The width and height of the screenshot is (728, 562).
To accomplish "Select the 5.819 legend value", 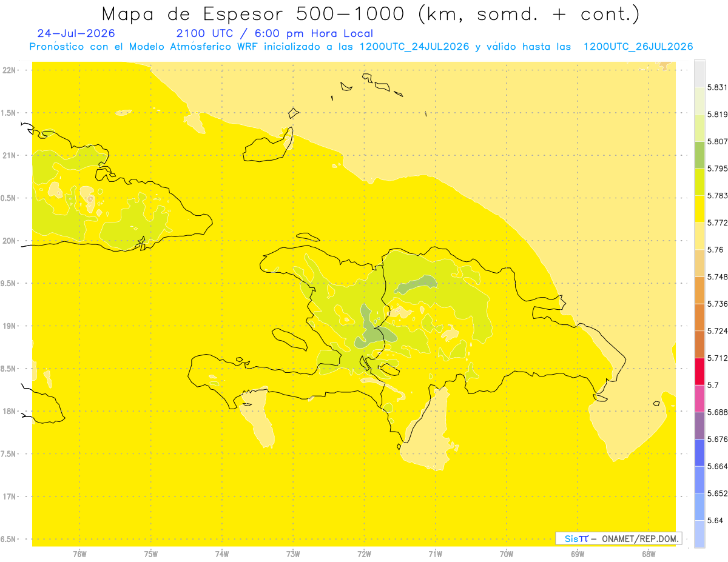I will pos(717,115).
